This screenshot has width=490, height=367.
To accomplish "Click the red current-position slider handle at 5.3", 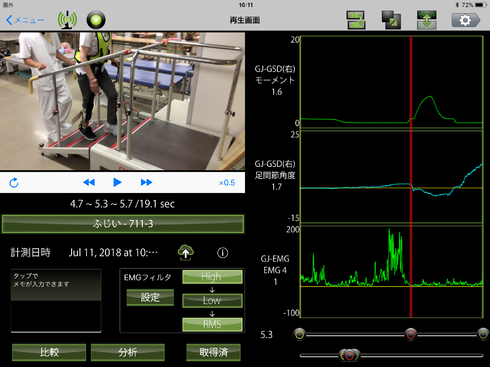I will (x=411, y=334).
